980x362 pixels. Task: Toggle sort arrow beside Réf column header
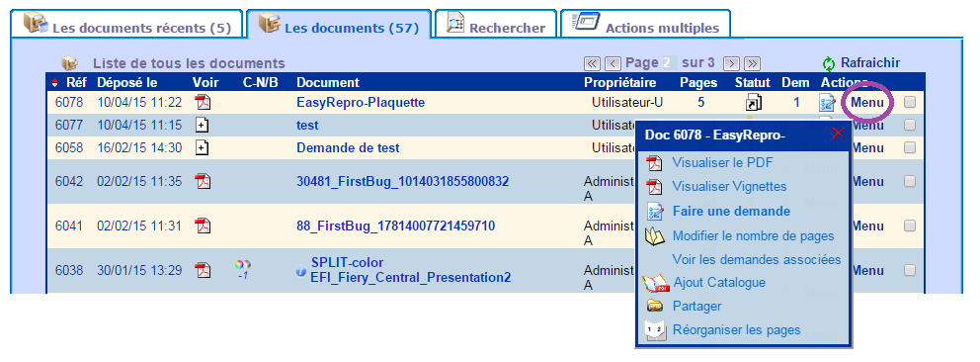point(55,83)
